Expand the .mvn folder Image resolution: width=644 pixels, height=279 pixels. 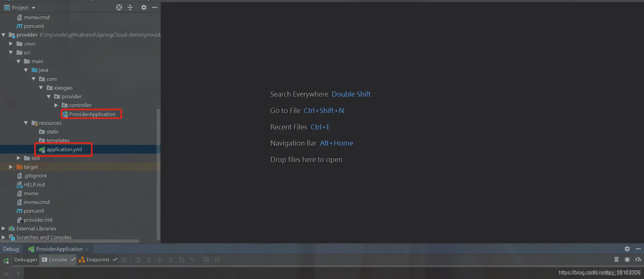click(11, 44)
